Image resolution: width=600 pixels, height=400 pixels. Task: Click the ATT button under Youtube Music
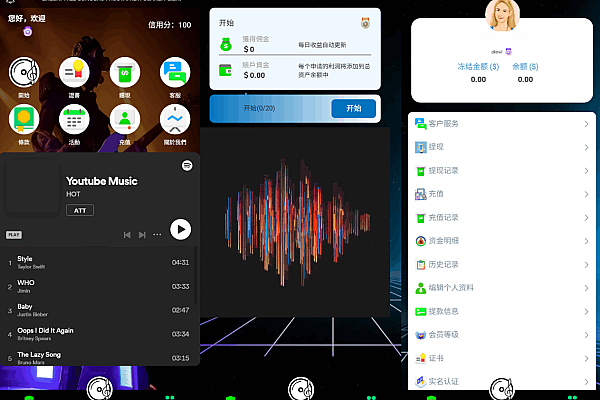click(80, 210)
